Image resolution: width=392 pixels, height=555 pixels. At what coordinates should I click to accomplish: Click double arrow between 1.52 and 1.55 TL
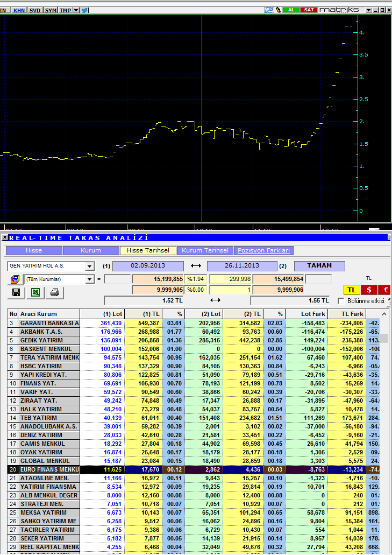point(215,300)
